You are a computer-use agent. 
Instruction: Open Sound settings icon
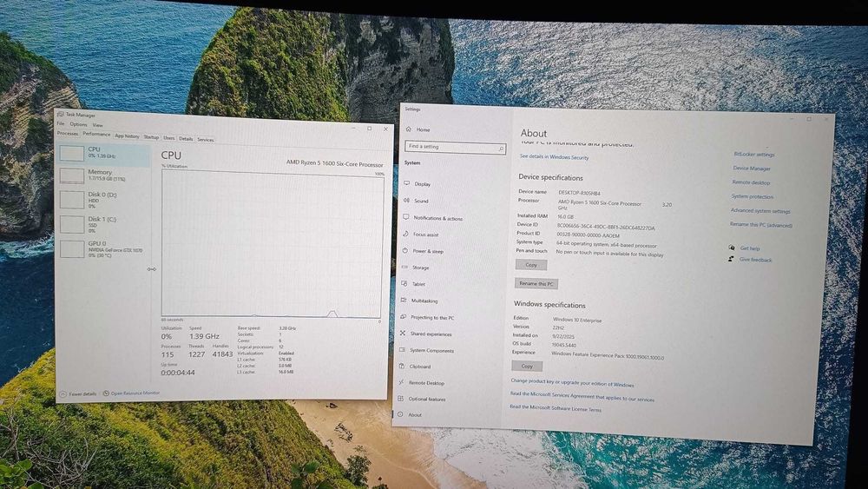pos(406,200)
